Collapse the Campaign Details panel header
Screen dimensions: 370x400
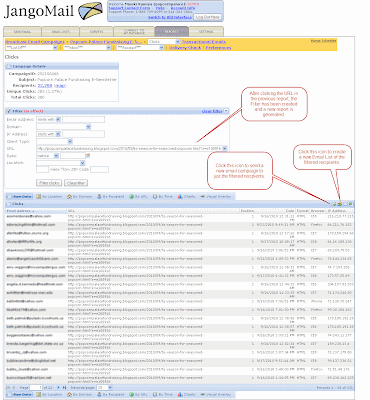point(62,66)
